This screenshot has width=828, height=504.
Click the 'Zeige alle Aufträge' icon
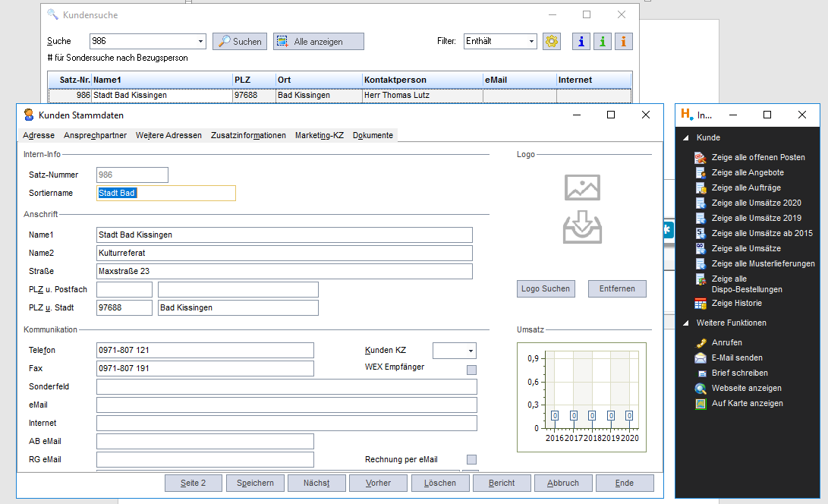pos(700,188)
